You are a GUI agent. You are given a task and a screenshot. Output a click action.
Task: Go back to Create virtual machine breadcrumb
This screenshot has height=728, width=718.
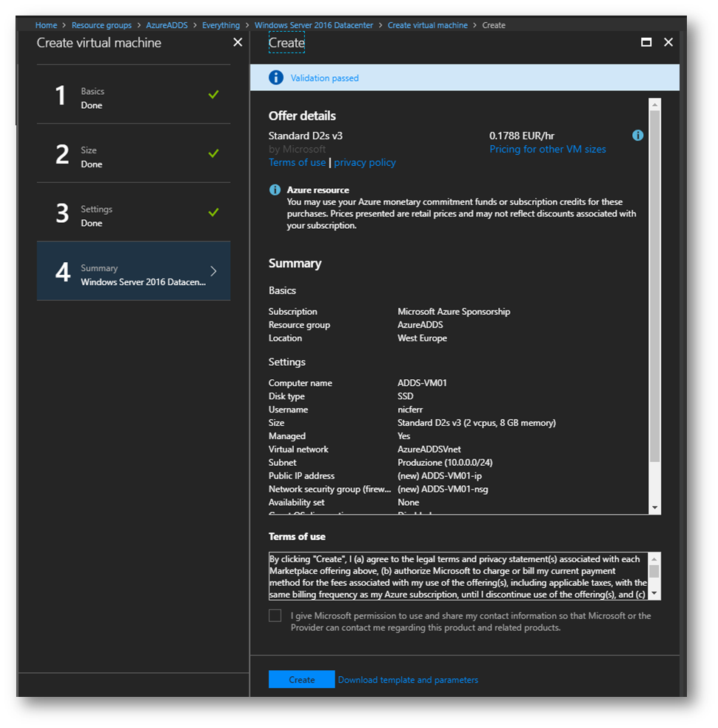click(427, 25)
